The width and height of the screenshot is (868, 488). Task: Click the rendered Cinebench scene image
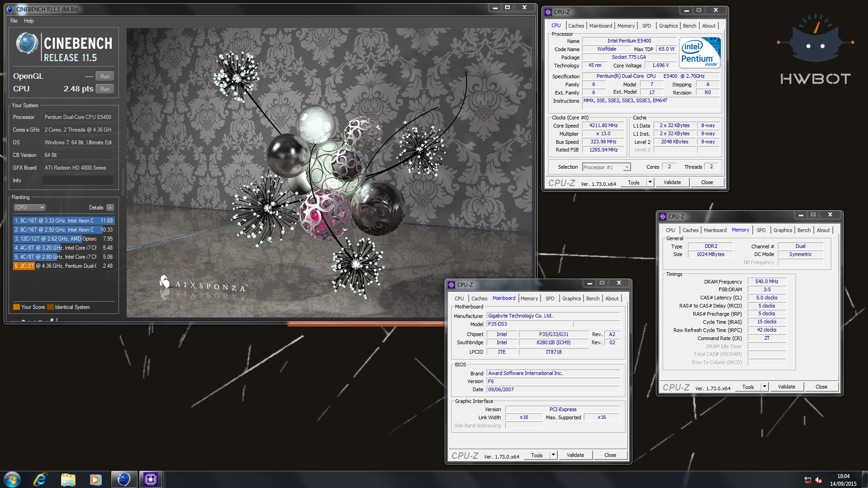pyautogui.click(x=330, y=172)
